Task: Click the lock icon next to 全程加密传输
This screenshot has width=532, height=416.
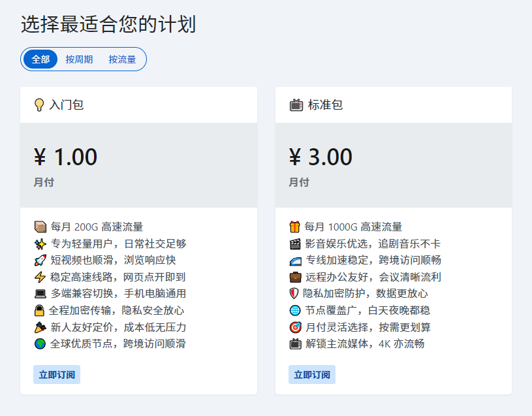Action: (x=40, y=310)
